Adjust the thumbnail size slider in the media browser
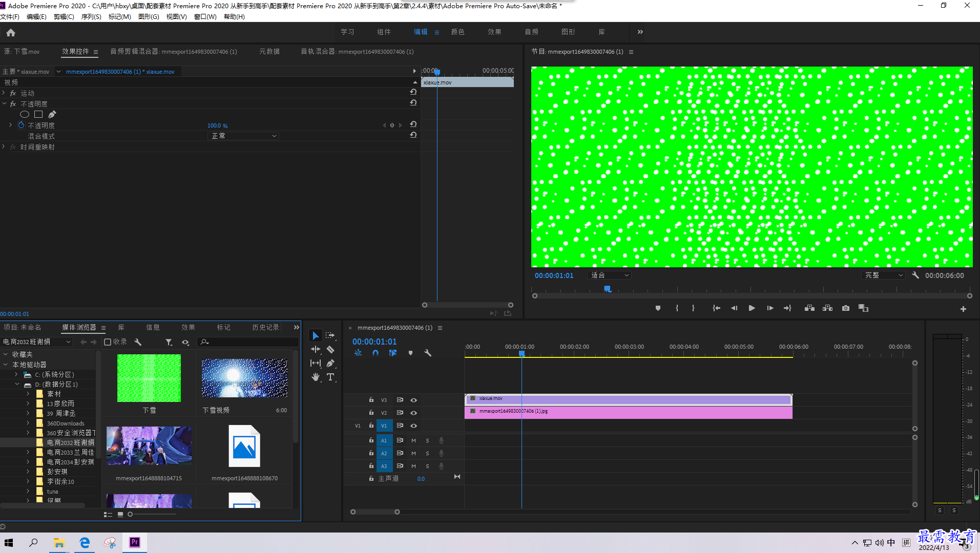 tap(130, 514)
